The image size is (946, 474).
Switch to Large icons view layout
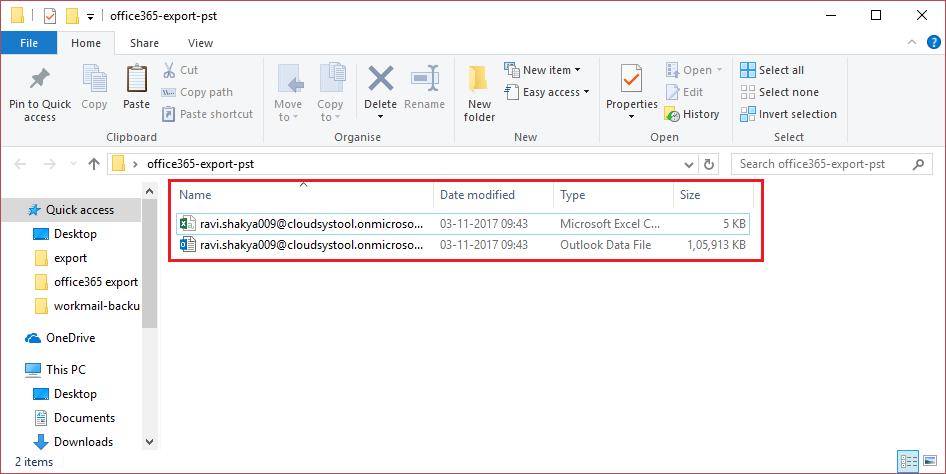pyautogui.click(x=930, y=461)
